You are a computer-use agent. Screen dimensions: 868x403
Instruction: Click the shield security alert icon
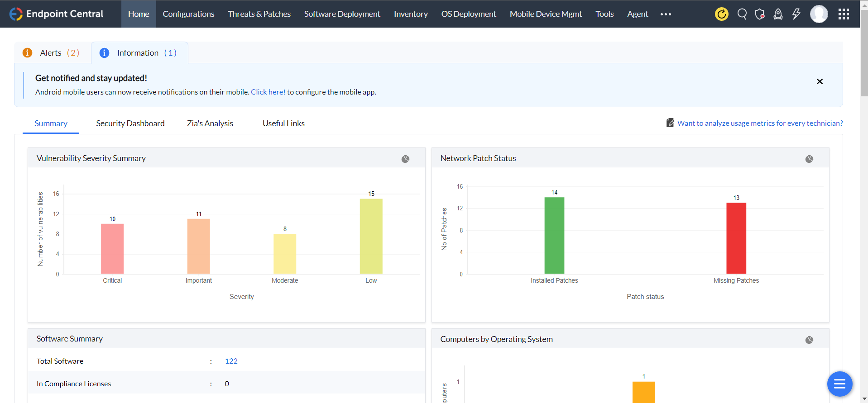click(x=760, y=14)
